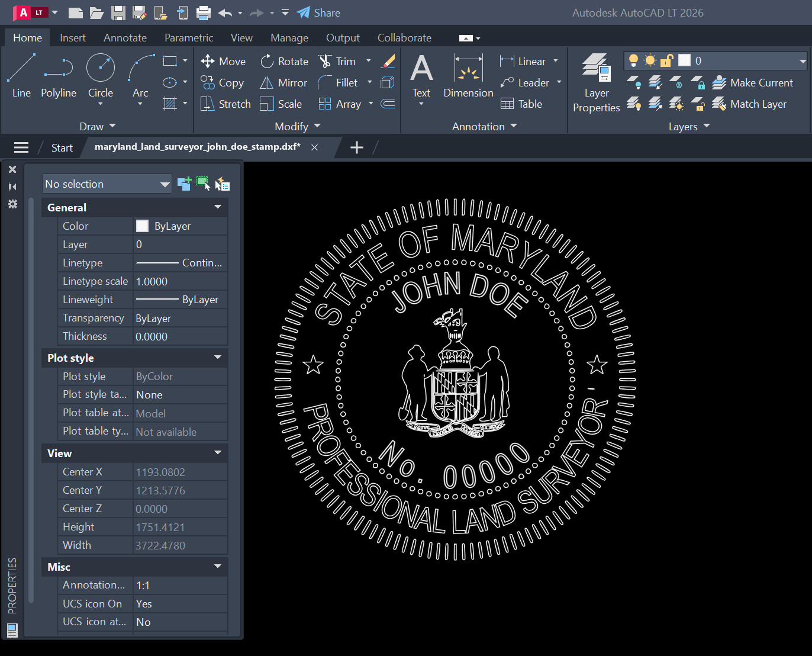Select the Polyline tool
Image resolution: width=812 pixels, height=656 pixels.
(59, 76)
